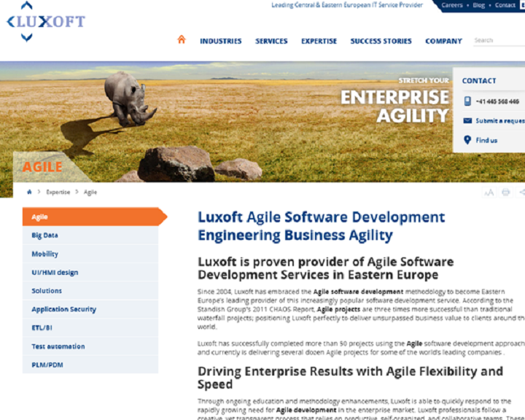Click the orange home icon in navigation

(182, 39)
